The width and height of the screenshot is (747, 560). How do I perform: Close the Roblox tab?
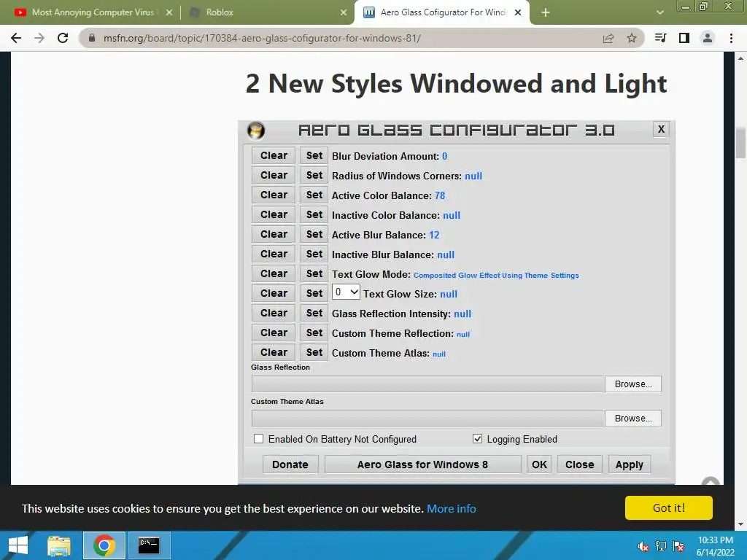point(344,12)
